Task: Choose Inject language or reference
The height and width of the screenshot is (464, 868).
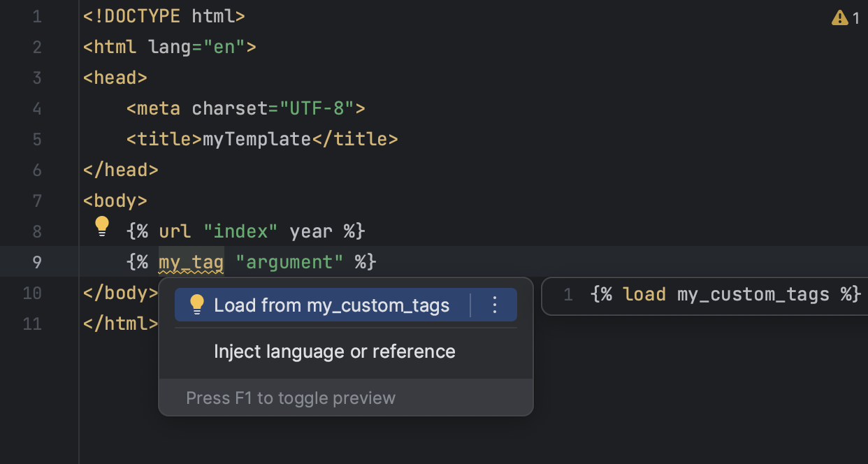Action: tap(335, 351)
